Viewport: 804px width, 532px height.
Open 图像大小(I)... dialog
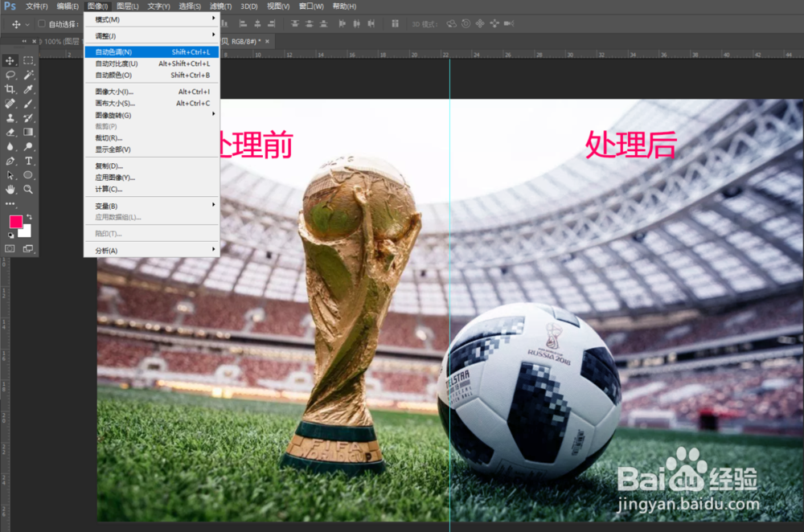152,92
